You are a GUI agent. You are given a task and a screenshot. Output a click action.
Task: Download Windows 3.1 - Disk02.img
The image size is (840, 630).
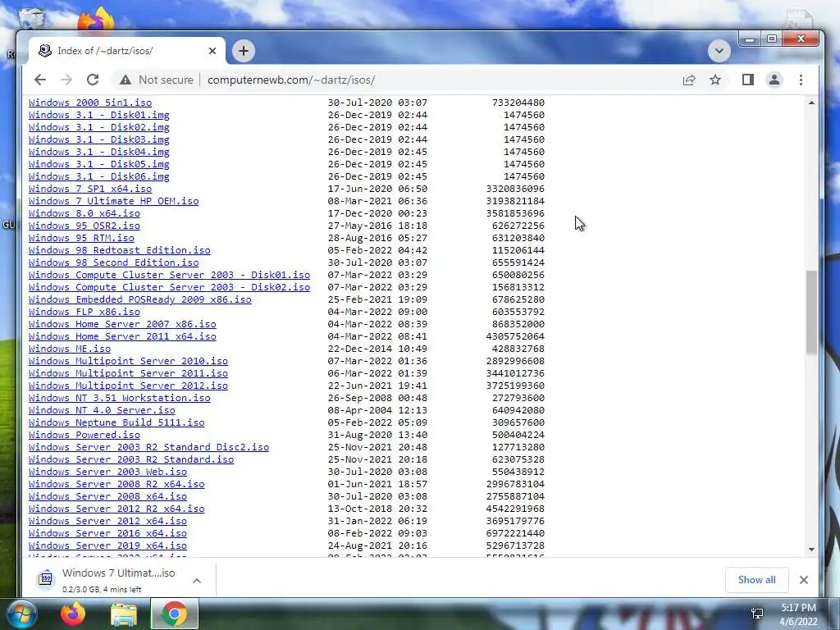(x=99, y=127)
